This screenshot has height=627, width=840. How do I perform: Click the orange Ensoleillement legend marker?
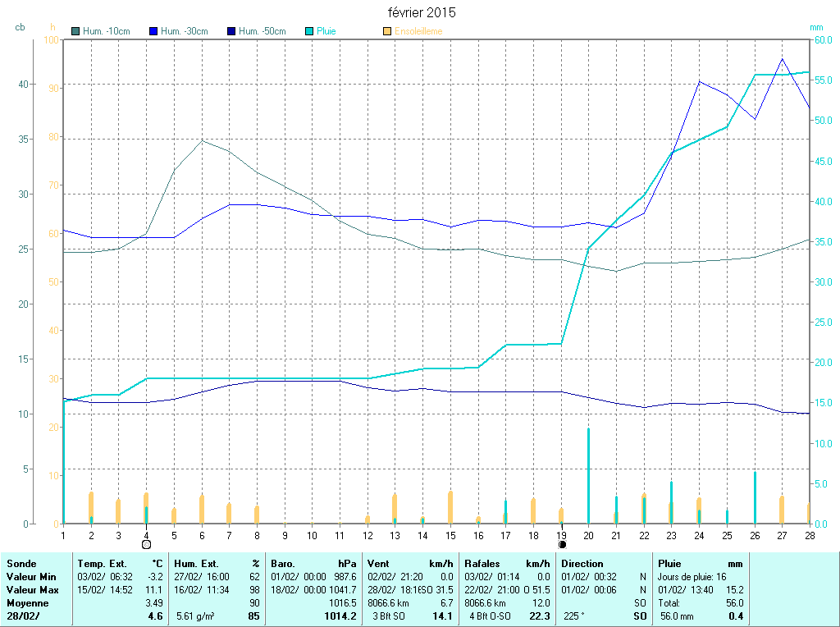point(387,31)
